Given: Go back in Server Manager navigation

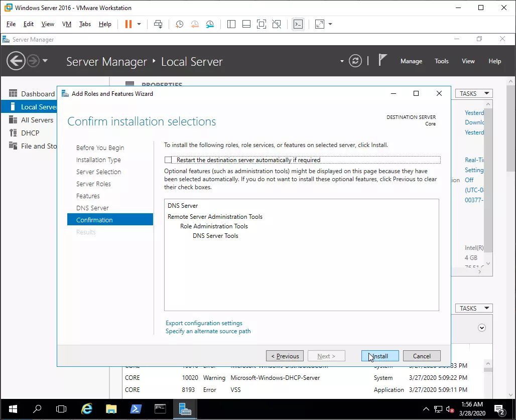Looking at the screenshot, I should click(x=16, y=61).
